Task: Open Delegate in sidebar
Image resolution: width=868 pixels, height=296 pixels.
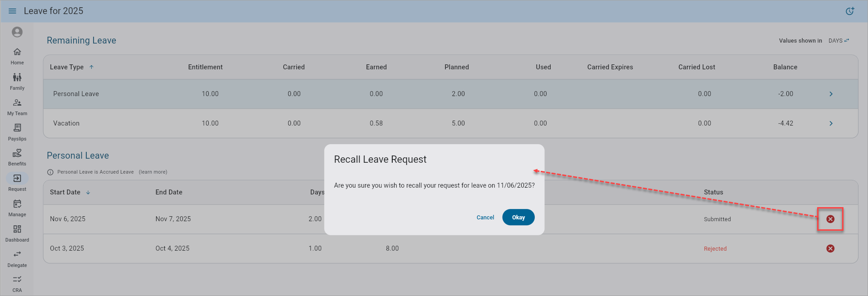Action: tap(17, 259)
